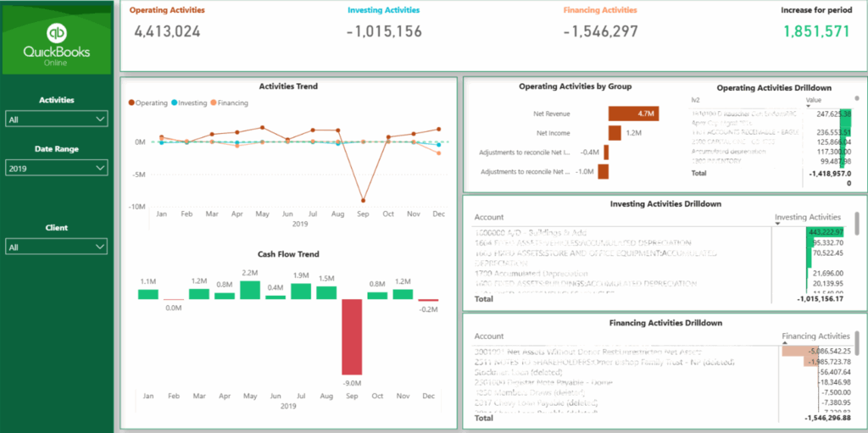Click the Account header in Investing Drilldown

click(x=489, y=218)
